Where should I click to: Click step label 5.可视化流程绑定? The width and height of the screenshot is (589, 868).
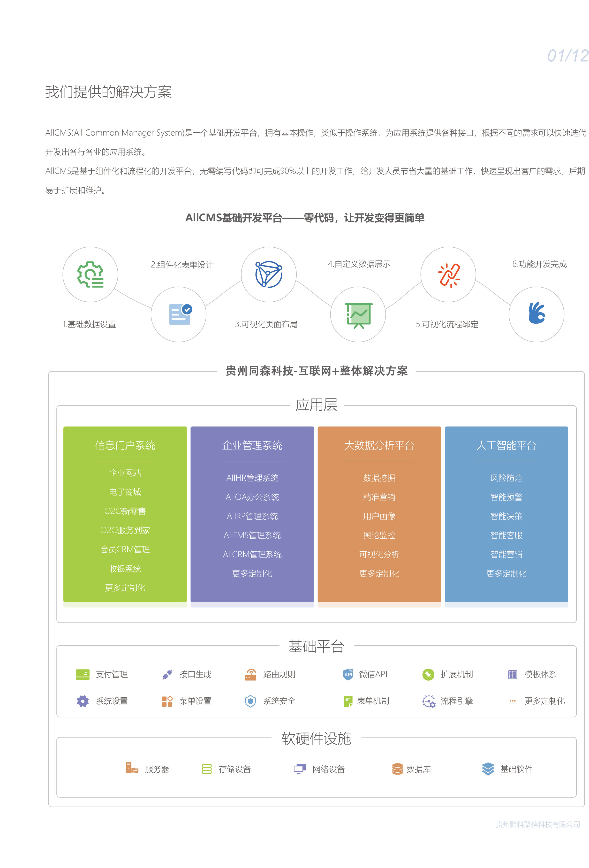(447, 324)
